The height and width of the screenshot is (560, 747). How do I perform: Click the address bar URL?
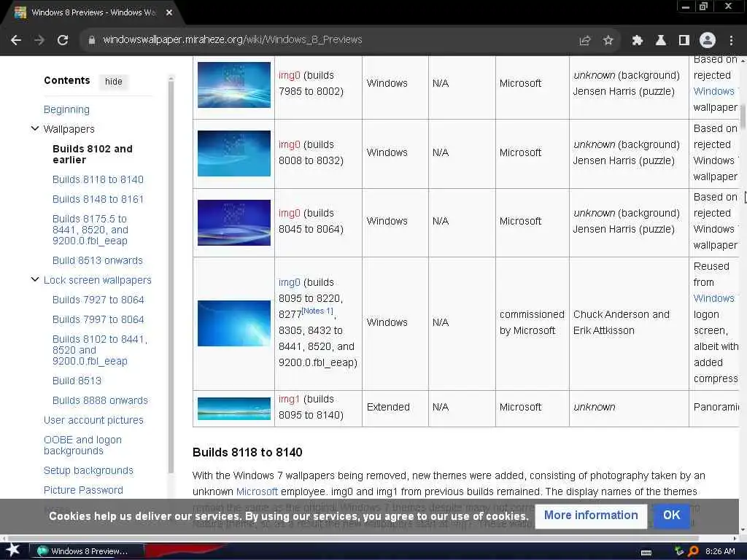(x=233, y=40)
